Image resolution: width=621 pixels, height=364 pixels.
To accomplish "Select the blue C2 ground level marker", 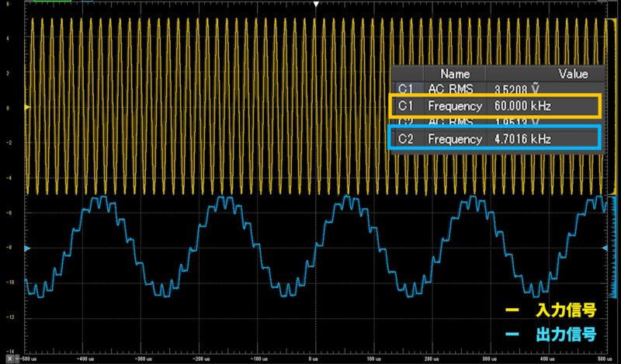I will [x=27, y=248].
